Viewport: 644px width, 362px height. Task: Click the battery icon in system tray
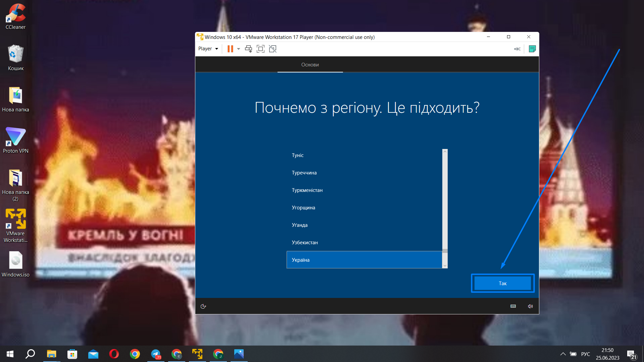[x=573, y=354]
